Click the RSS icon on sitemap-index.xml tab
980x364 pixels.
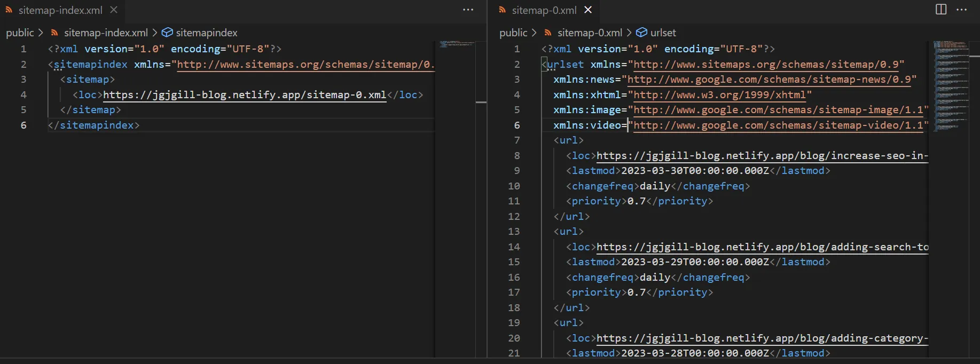(9, 10)
